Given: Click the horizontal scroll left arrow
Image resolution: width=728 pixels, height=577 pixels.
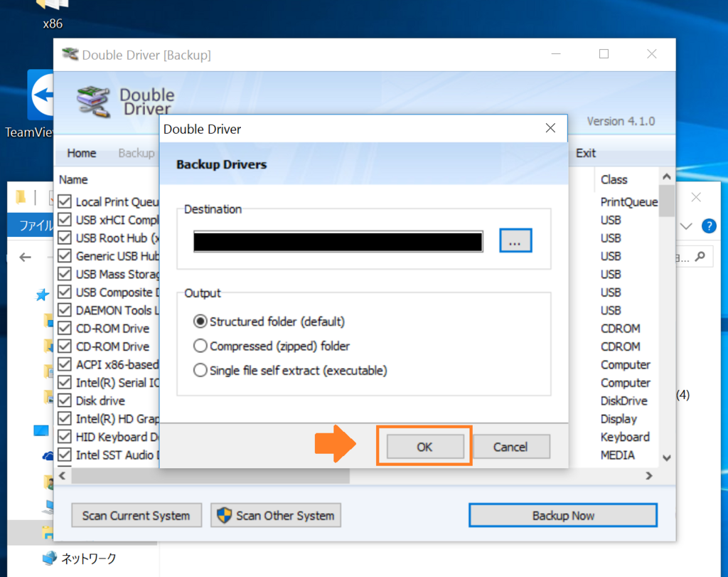Looking at the screenshot, I should click(63, 476).
